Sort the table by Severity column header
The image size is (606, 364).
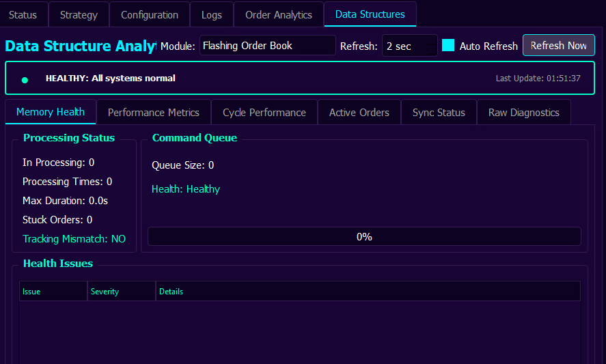[x=122, y=292]
